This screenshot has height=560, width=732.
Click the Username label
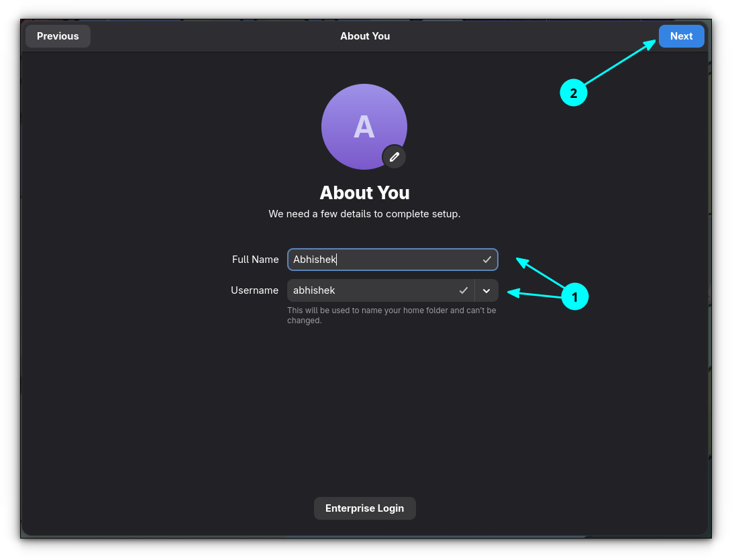point(254,290)
